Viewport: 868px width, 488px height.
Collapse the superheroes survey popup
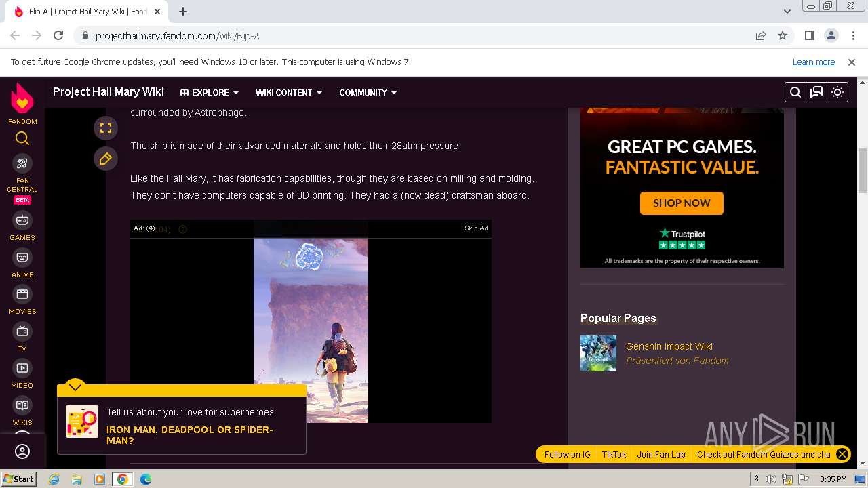point(75,387)
